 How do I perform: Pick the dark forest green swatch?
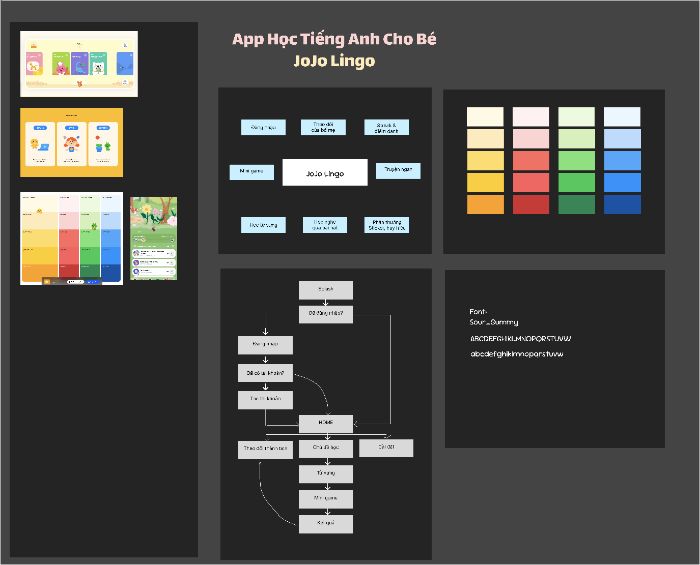[x=576, y=204]
